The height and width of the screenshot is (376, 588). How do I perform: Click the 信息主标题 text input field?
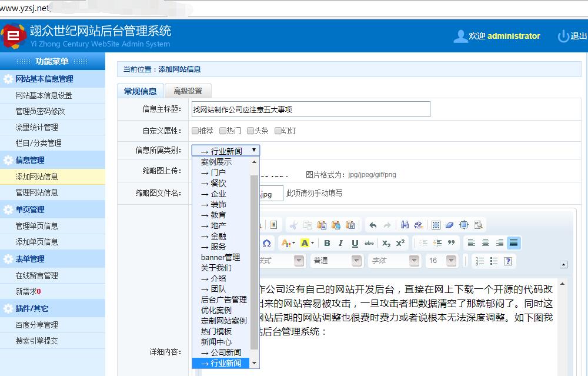pos(310,109)
